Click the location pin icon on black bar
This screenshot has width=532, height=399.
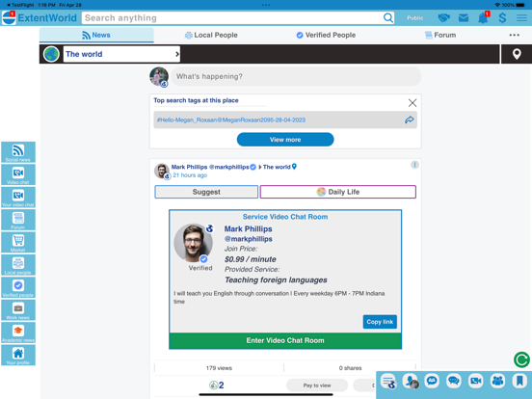click(x=517, y=54)
